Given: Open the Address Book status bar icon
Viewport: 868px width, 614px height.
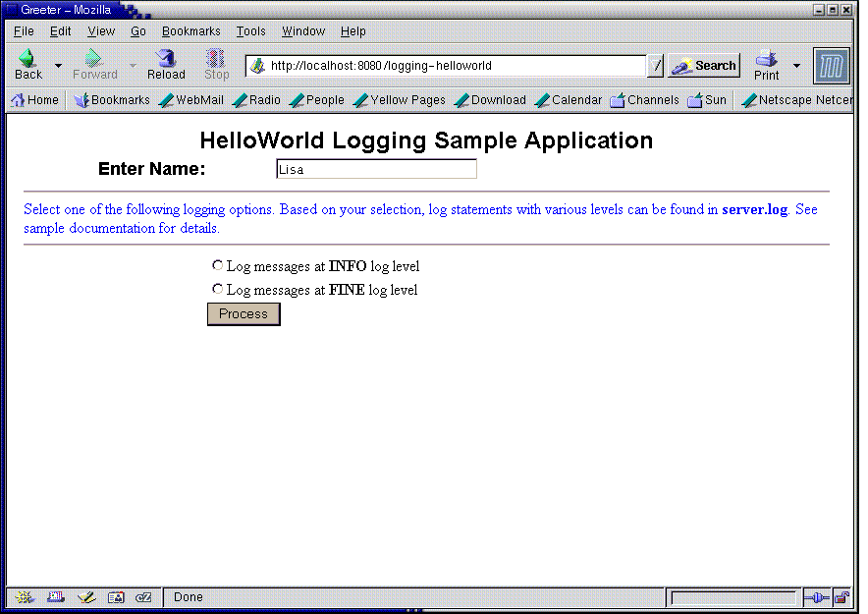Looking at the screenshot, I should (x=115, y=597).
